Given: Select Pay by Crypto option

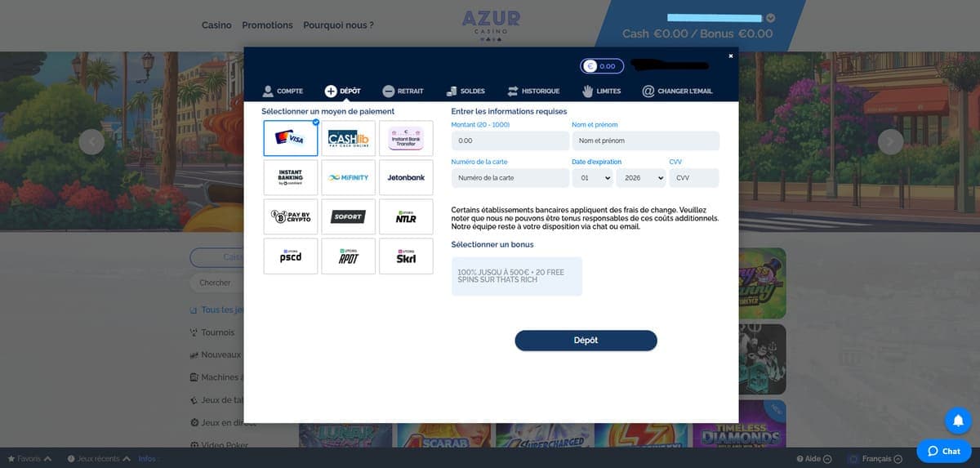Looking at the screenshot, I should coord(291,216).
